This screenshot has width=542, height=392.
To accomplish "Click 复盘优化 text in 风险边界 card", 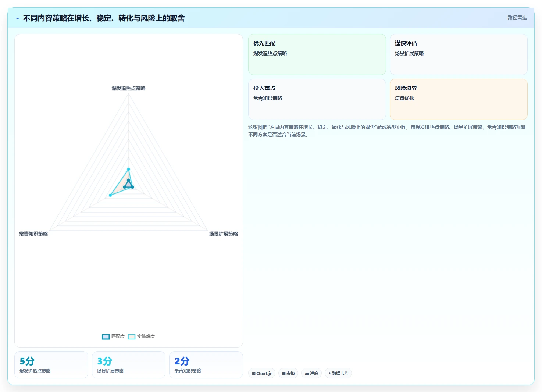I will 404,98.
